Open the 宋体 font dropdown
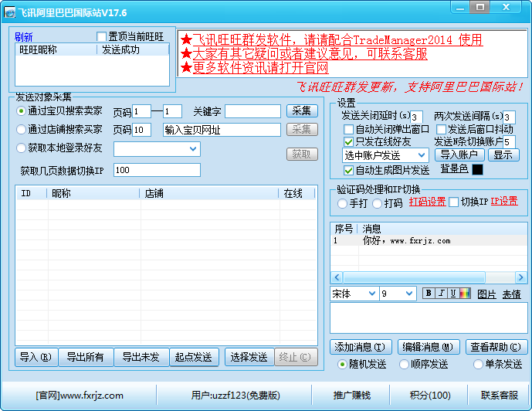Image resolution: width=532 pixels, height=411 pixels. tap(354, 294)
